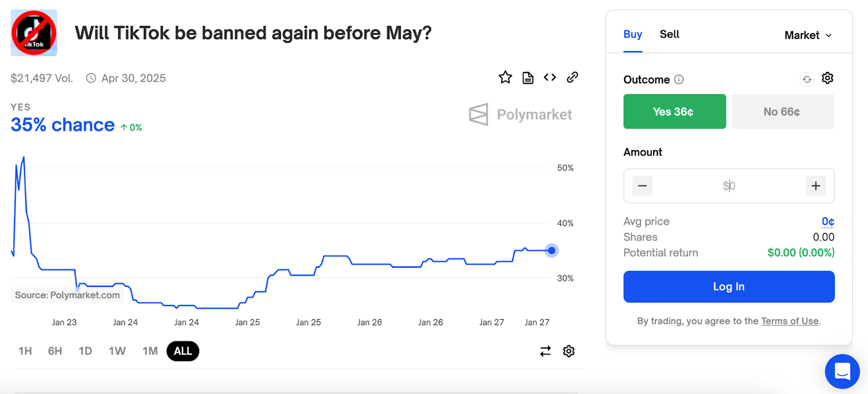Switch to the Sell tab
The width and height of the screenshot is (868, 394).
(669, 34)
